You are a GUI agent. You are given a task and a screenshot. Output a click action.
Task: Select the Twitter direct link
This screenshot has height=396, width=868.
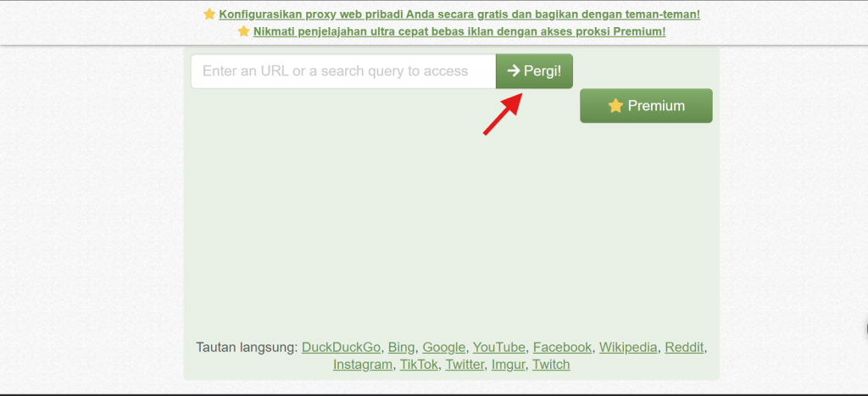pyautogui.click(x=465, y=365)
